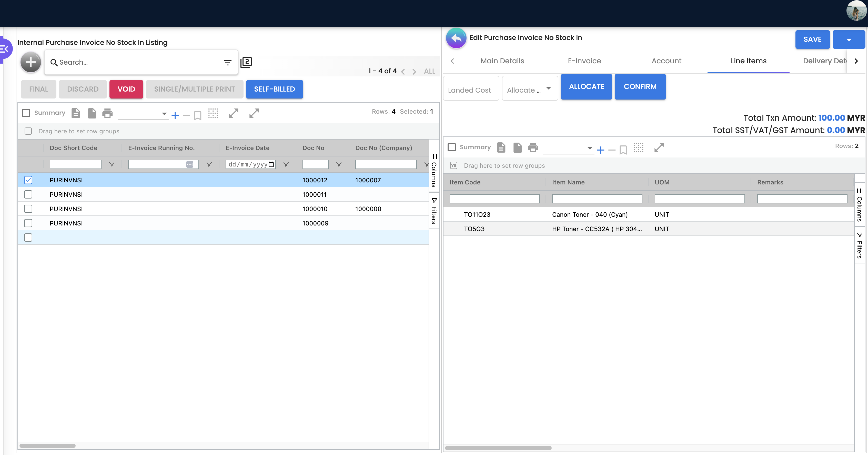Click the line items horizontal scrollbar

click(x=498, y=448)
